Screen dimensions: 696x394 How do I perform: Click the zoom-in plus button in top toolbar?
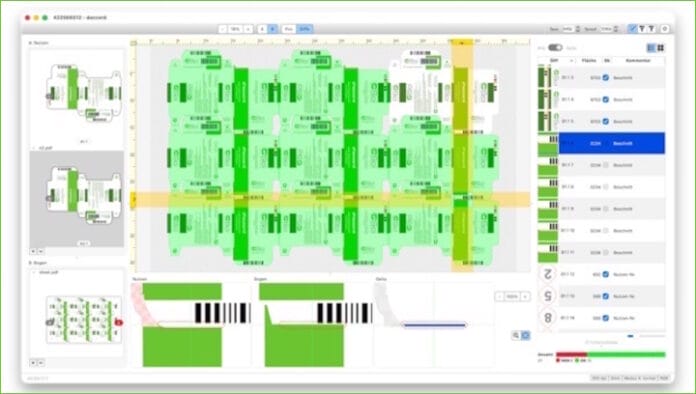click(x=248, y=29)
